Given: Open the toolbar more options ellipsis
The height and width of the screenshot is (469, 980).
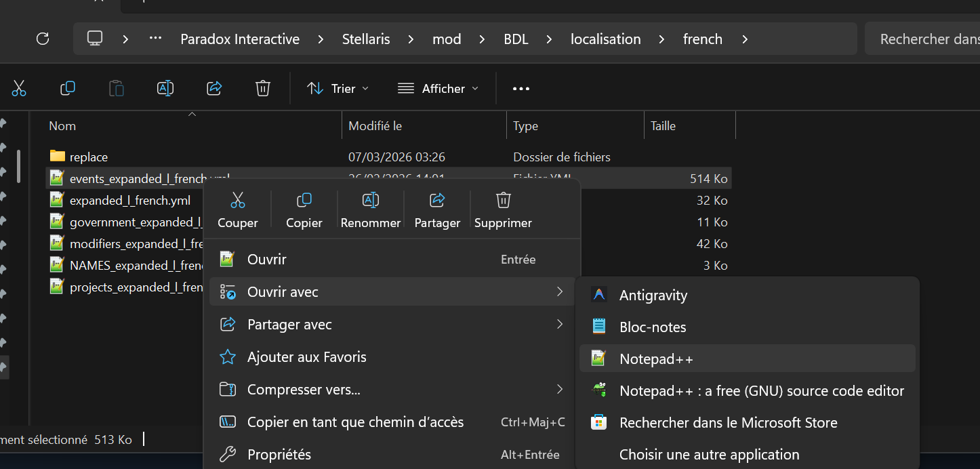Looking at the screenshot, I should point(520,89).
